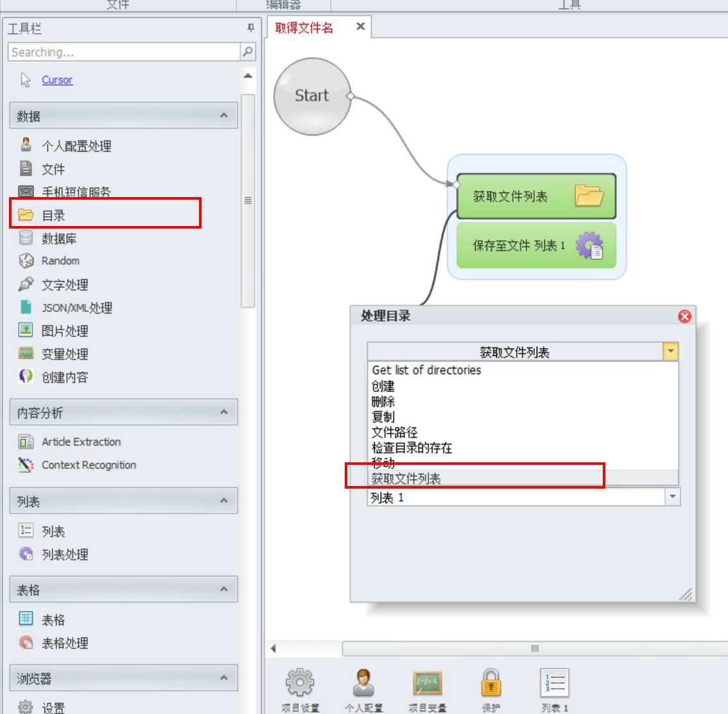Screen dimensions: 728x714
Task: Collapse the 数据 section
Action: click(x=223, y=116)
